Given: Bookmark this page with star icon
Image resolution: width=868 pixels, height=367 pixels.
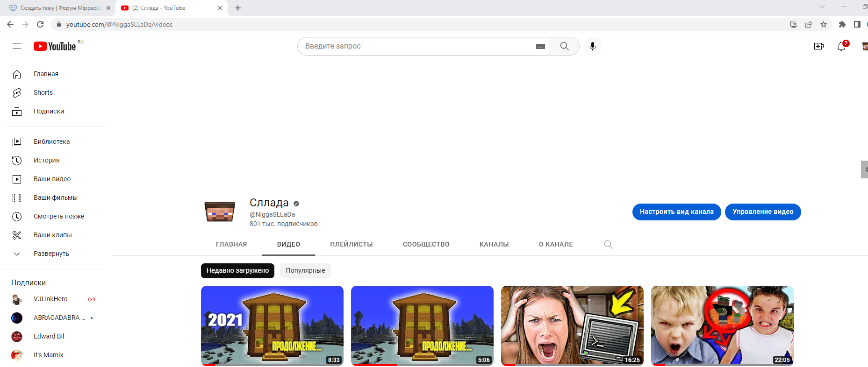Looking at the screenshot, I should (x=824, y=24).
